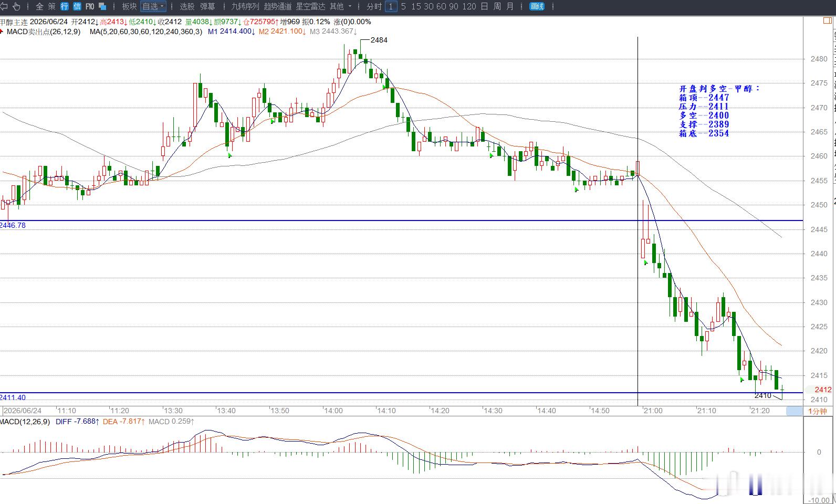Click the M3 2443.367 value
Image resolution: width=836 pixels, height=504 pixels.
333,31
